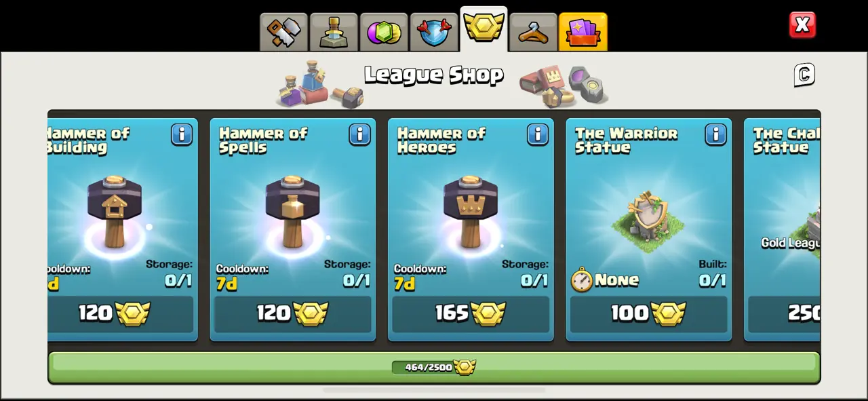Buy Hammer of Spells for 120 medals
Viewport: 868px width, 401px height.
292,313
